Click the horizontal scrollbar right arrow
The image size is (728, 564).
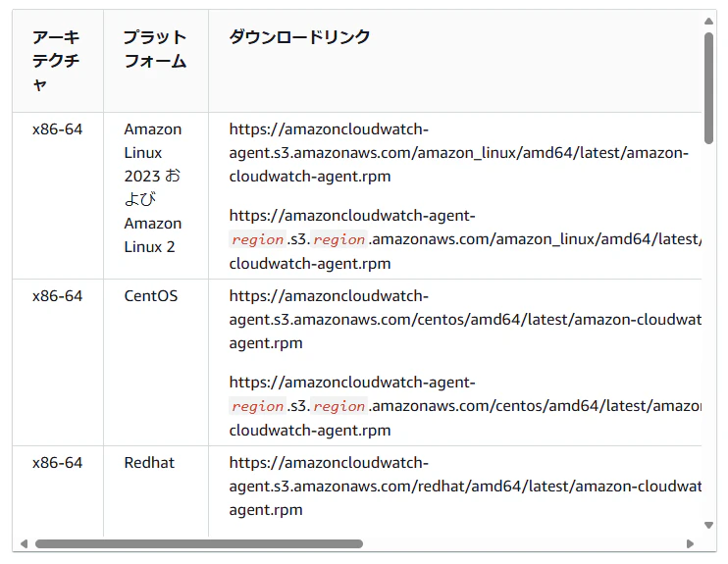coord(690,543)
